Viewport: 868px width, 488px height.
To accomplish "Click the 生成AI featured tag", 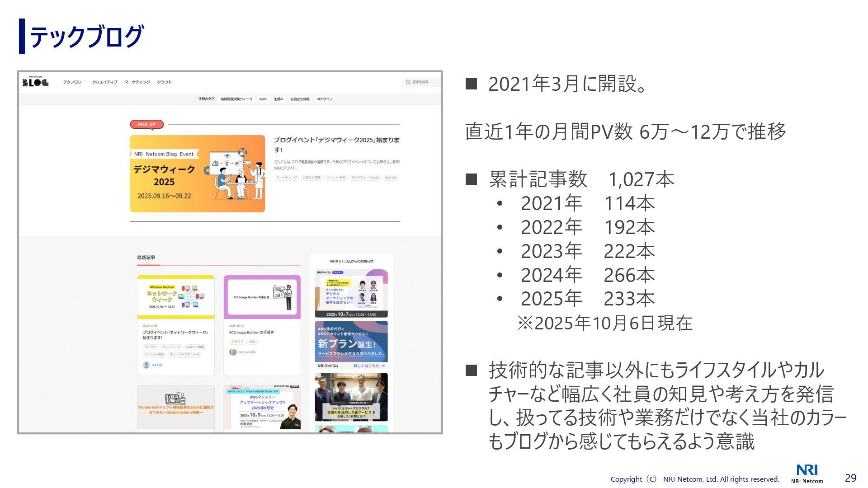I will click(278, 99).
